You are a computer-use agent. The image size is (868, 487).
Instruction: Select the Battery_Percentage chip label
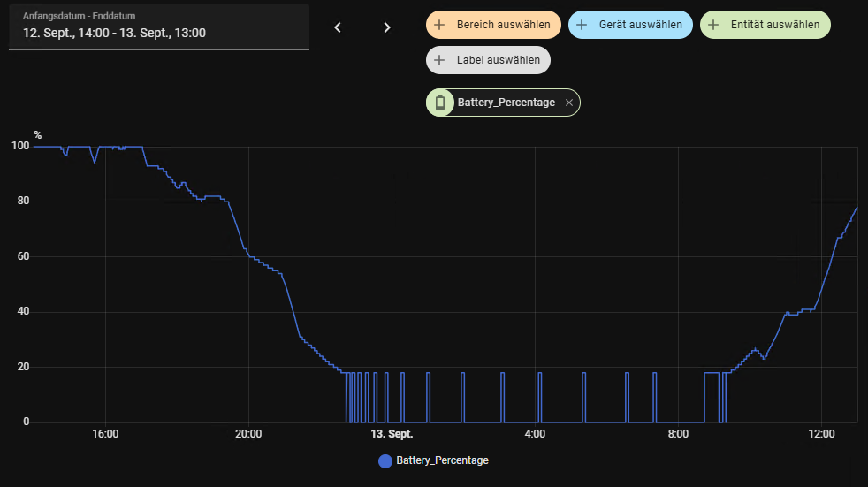click(506, 103)
